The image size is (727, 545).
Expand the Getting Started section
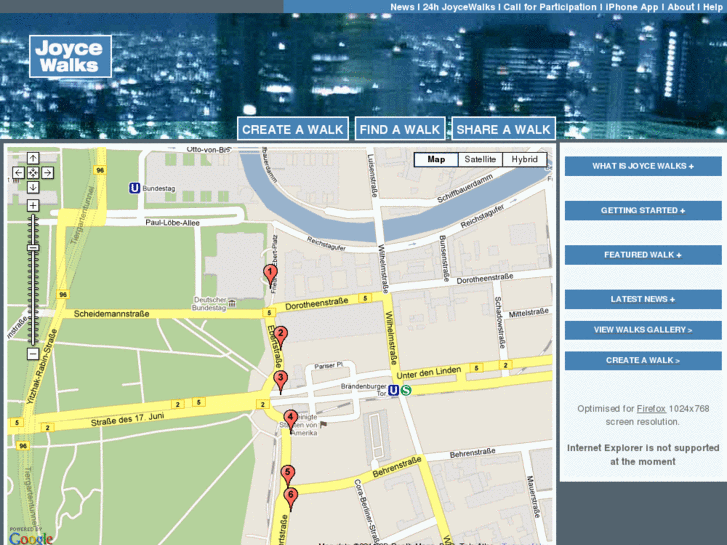coord(643,211)
